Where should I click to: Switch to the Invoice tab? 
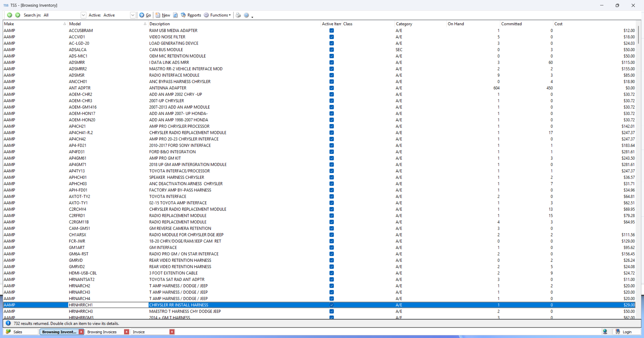[139, 332]
